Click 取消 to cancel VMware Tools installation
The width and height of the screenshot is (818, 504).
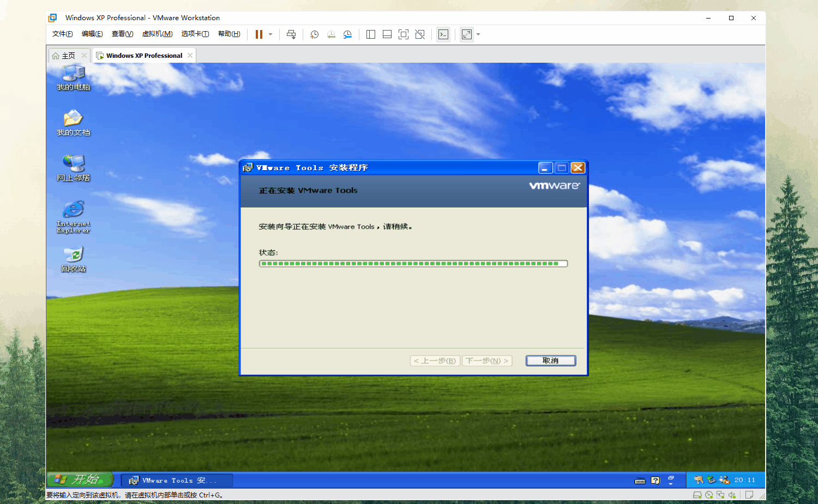coord(551,361)
